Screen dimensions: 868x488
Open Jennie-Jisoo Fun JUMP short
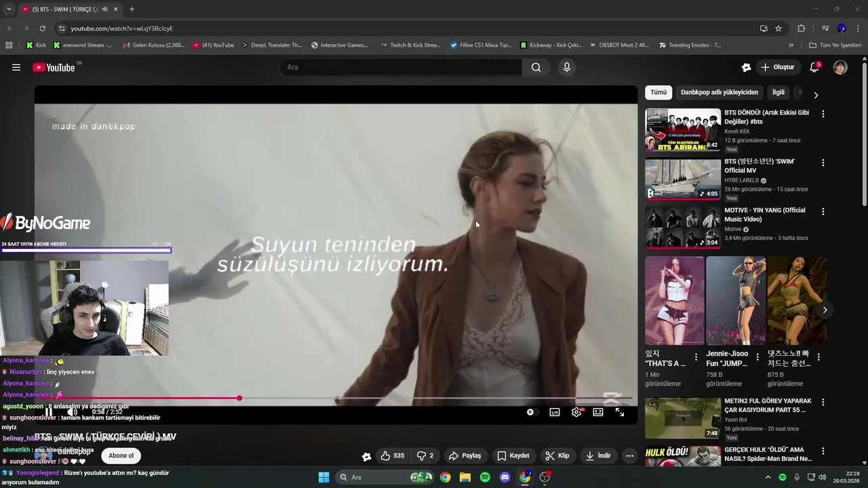coord(736,300)
